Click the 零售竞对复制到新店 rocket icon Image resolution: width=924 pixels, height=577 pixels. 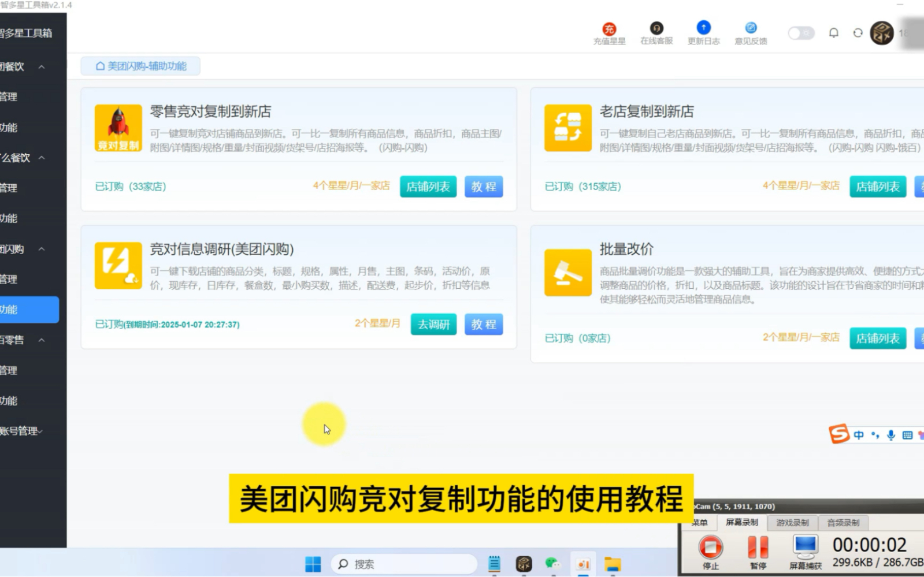(118, 128)
